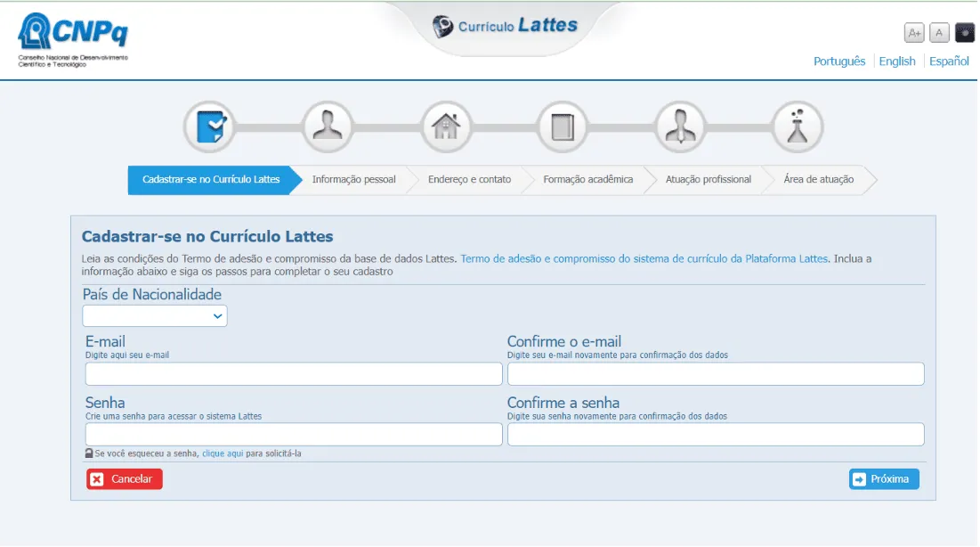Click 'Crie uma senha para acessar o sistema Lattes'

click(174, 416)
